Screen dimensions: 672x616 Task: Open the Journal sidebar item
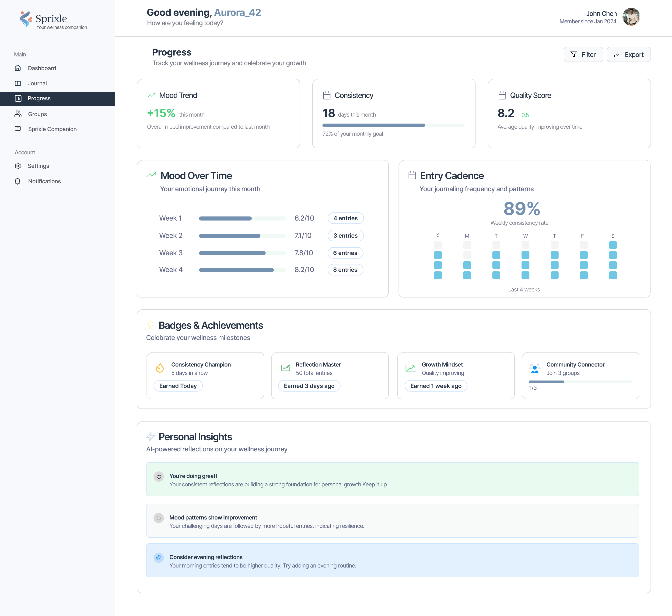(x=37, y=83)
